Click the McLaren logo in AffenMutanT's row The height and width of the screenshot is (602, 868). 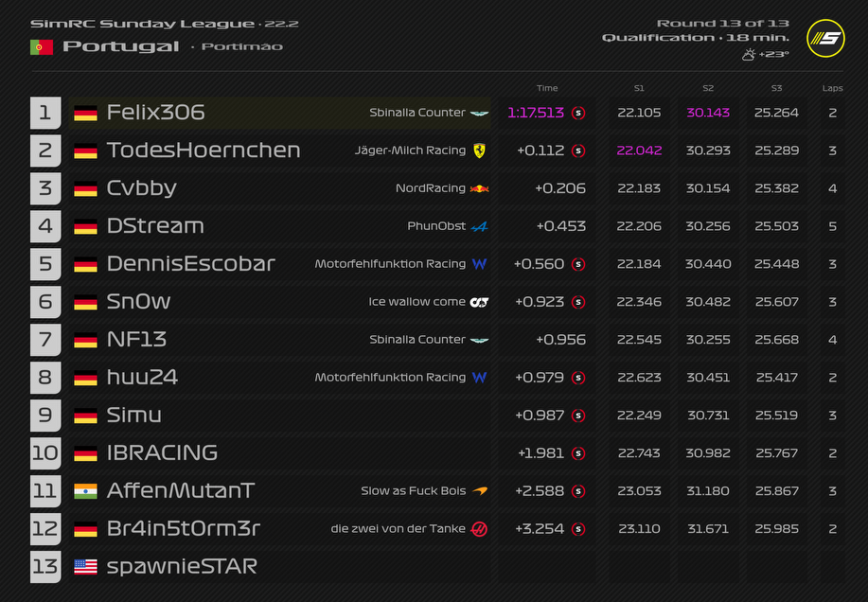point(480,491)
